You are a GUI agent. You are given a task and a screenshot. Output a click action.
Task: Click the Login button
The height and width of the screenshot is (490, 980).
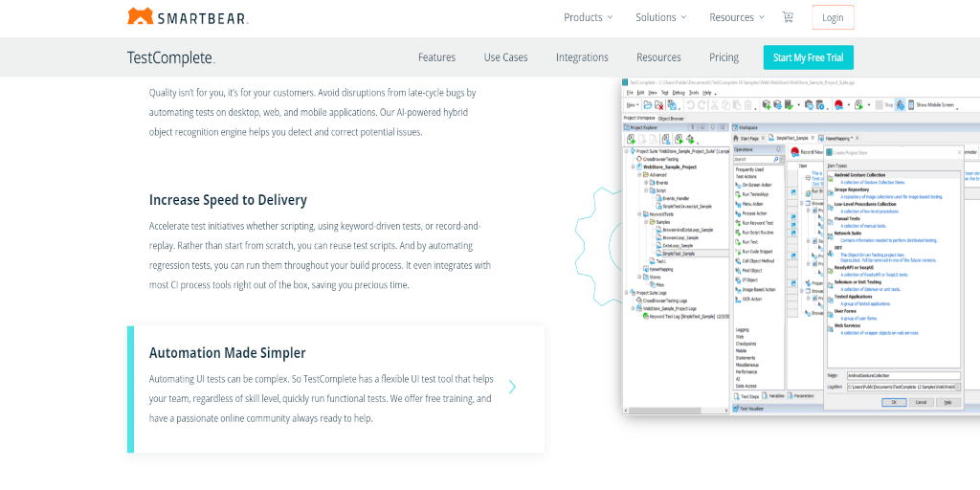[833, 17]
